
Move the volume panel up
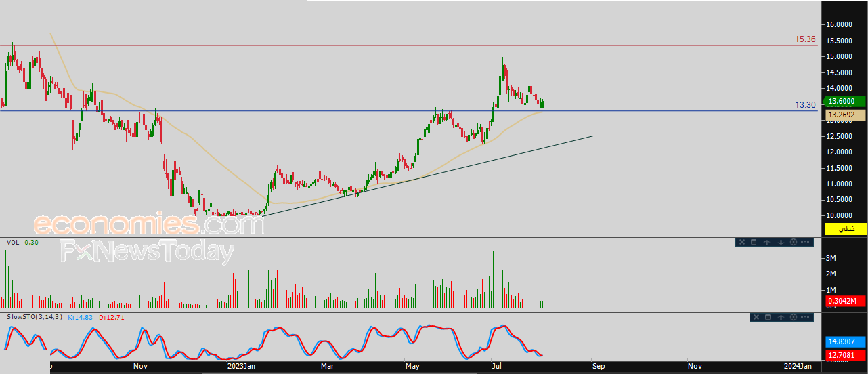click(766, 242)
